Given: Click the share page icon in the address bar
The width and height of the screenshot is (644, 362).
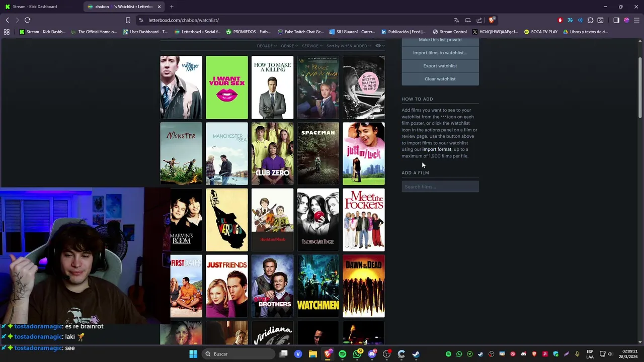Looking at the screenshot, I should [479, 20].
